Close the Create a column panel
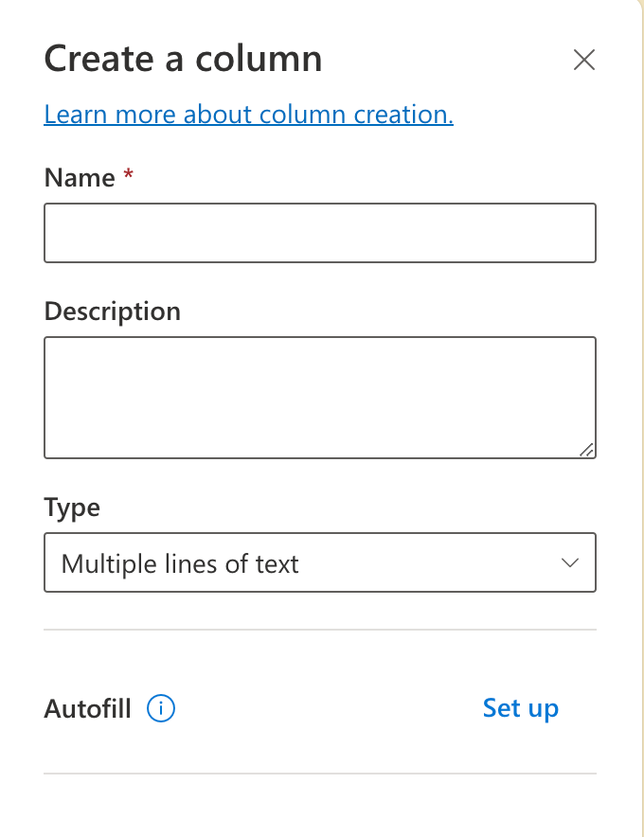 pos(584,60)
